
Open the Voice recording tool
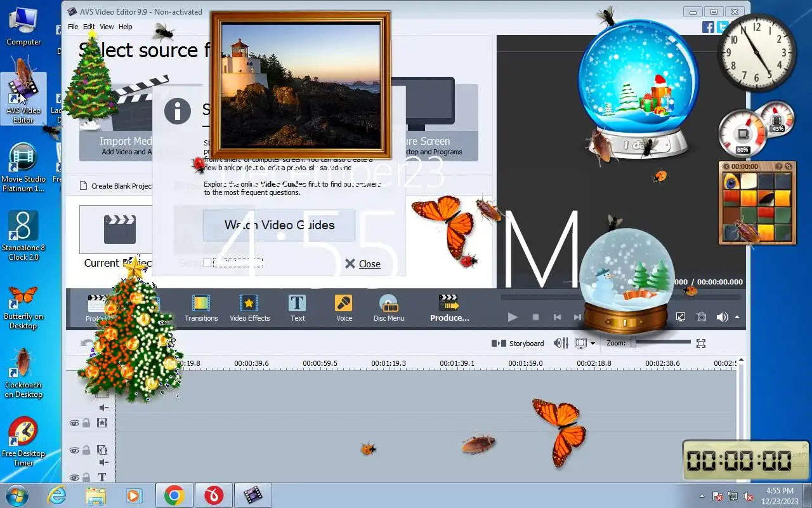[x=344, y=308]
